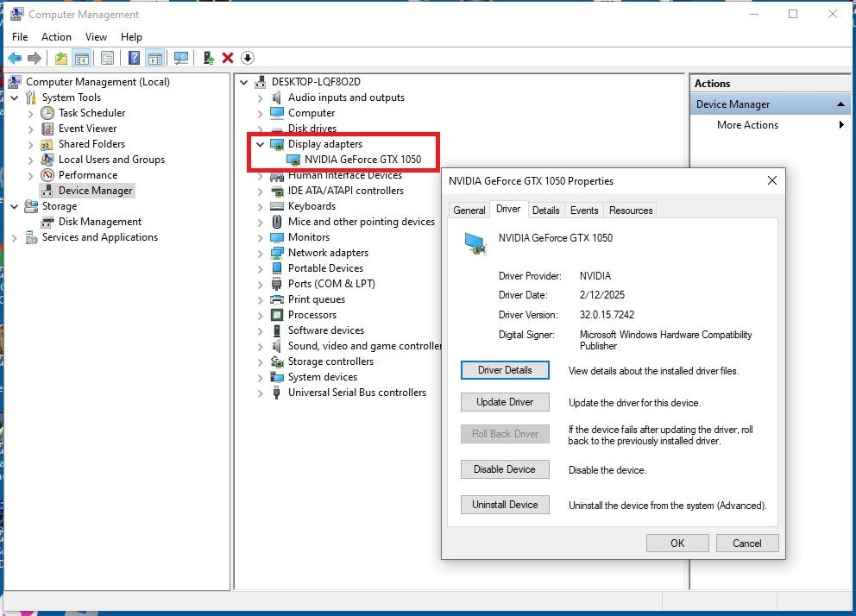
Task: Switch to the Details tab
Action: [545, 211]
